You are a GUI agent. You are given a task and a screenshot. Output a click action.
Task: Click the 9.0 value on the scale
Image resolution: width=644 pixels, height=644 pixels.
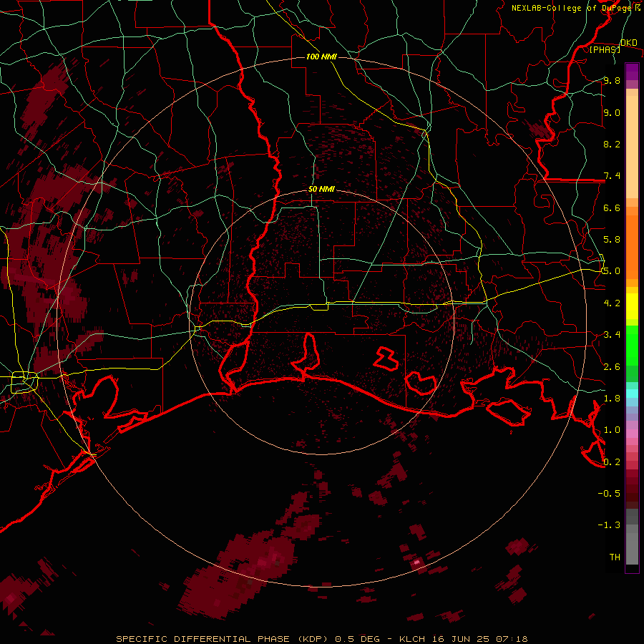(x=612, y=112)
